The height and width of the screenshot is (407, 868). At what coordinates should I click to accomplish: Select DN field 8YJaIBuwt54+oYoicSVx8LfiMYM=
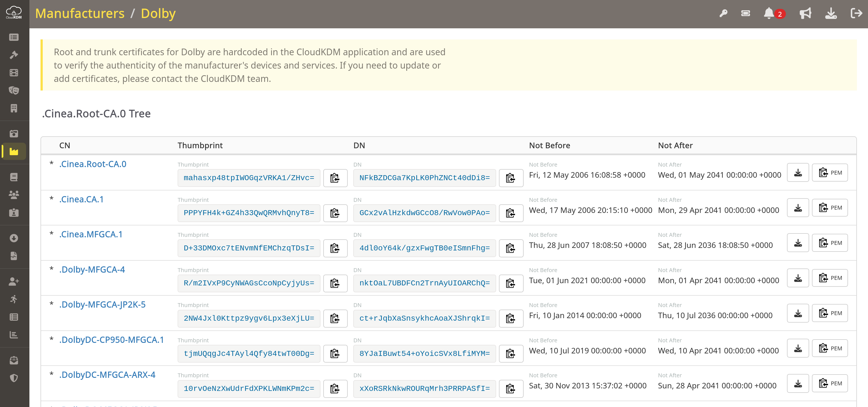point(424,353)
